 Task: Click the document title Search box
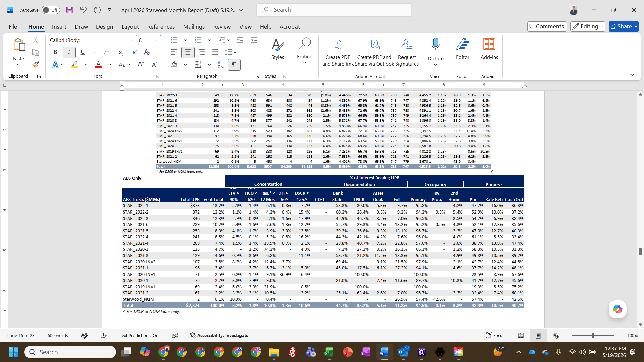pyautogui.click(x=334, y=10)
